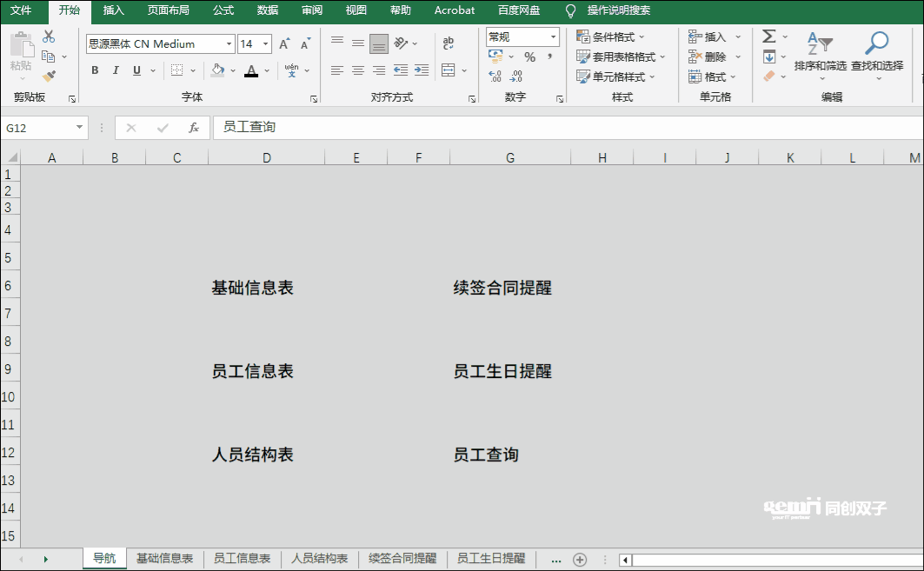
Task: Click the increase indent icon
Action: click(422, 70)
